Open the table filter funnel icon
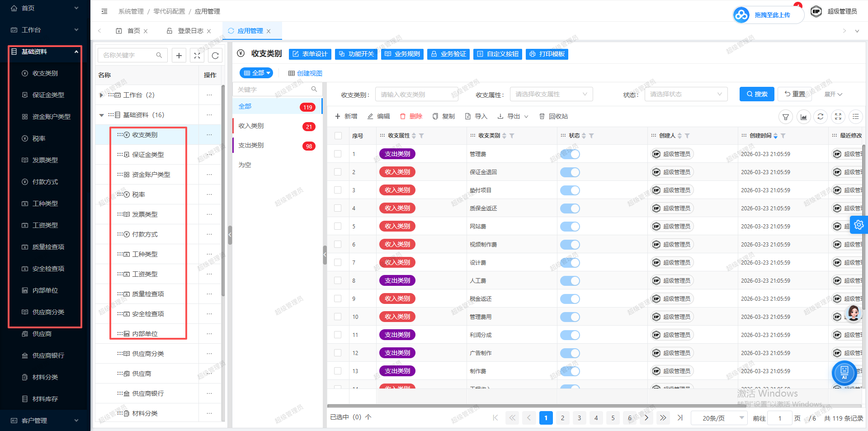Image resolution: width=868 pixels, height=431 pixels. pos(786,117)
